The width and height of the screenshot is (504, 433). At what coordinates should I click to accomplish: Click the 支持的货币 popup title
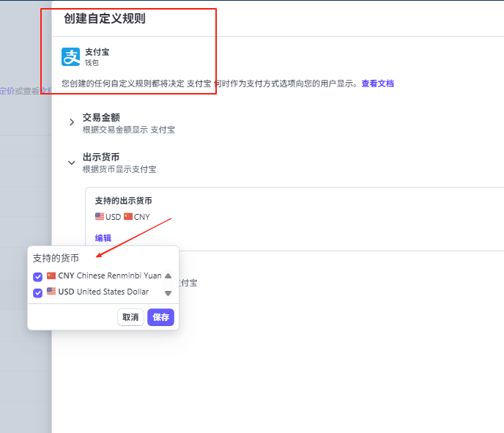point(56,258)
